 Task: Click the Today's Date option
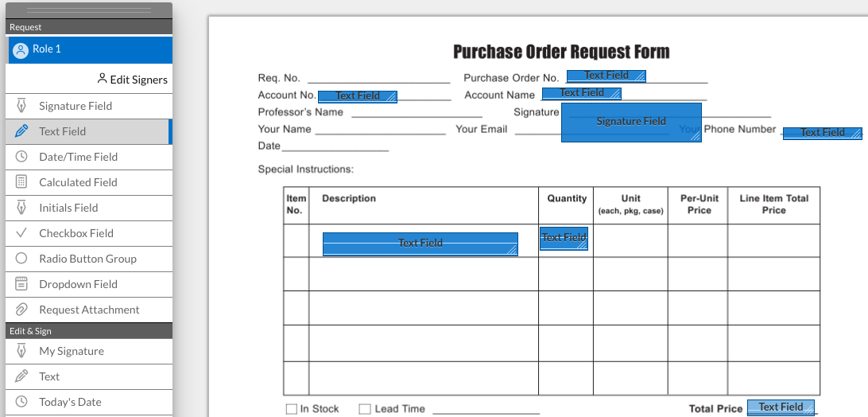[70, 402]
